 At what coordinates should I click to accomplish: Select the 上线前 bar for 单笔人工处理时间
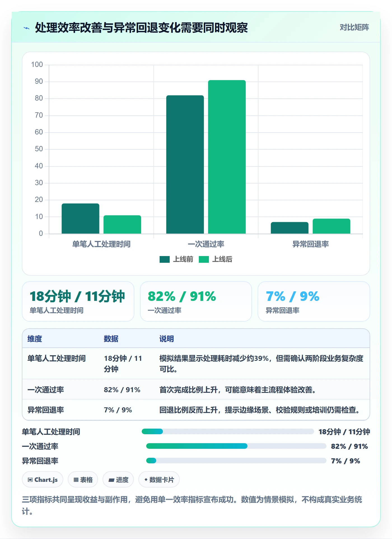[x=80, y=219]
